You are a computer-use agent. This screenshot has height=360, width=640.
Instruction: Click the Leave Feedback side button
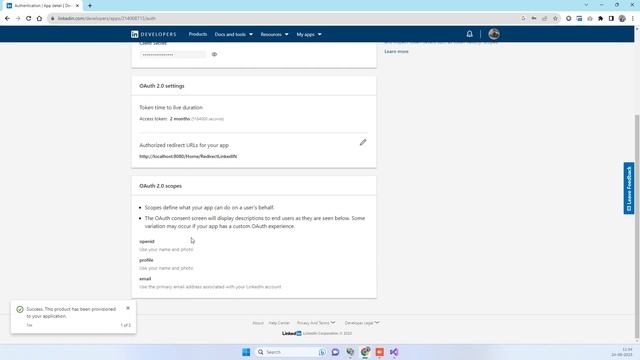pyautogui.click(x=629, y=188)
